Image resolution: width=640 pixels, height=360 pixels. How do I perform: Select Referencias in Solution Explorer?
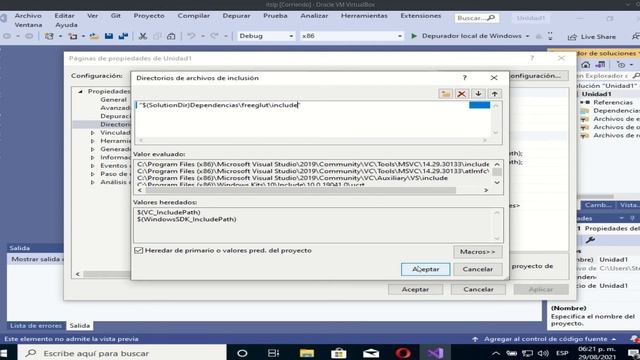pos(613,102)
